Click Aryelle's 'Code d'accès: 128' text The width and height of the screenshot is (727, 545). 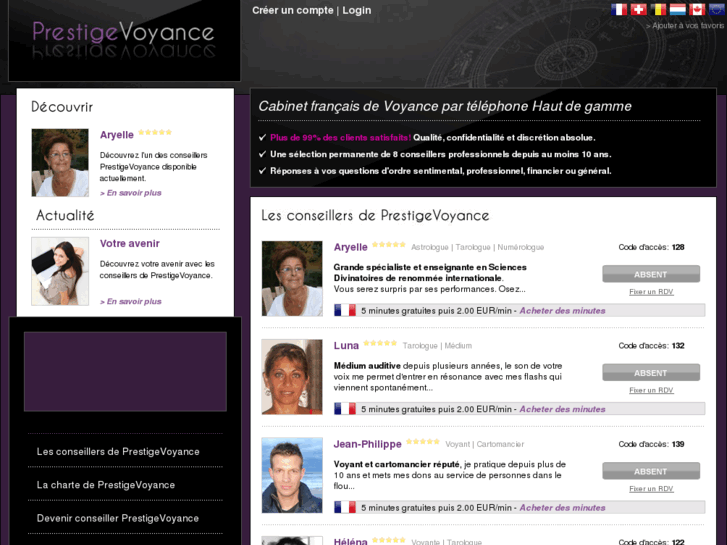651,247
